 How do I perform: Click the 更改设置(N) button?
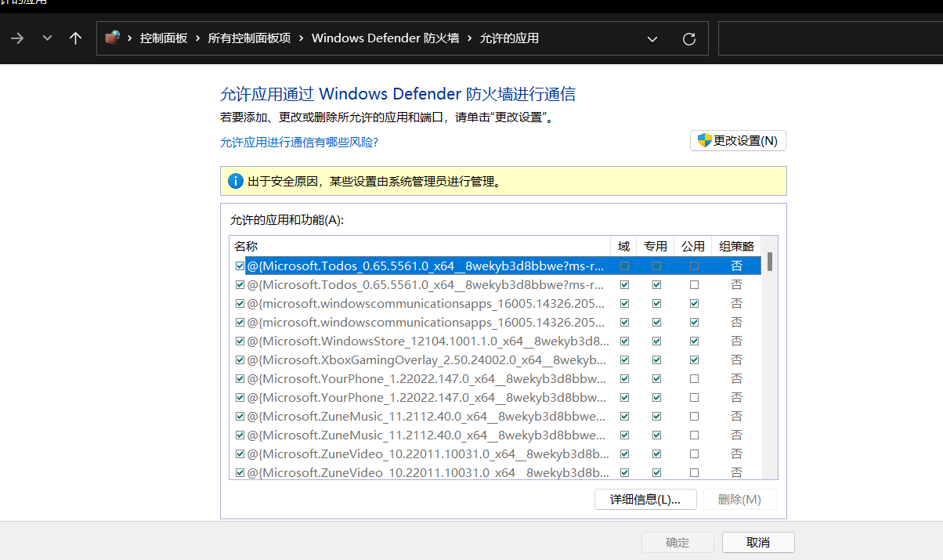(738, 141)
